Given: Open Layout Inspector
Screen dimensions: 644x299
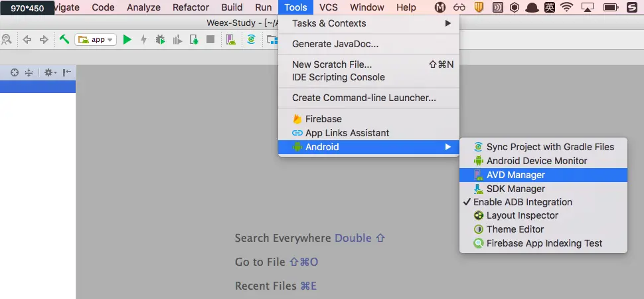Looking at the screenshot, I should pyautogui.click(x=543, y=215).
